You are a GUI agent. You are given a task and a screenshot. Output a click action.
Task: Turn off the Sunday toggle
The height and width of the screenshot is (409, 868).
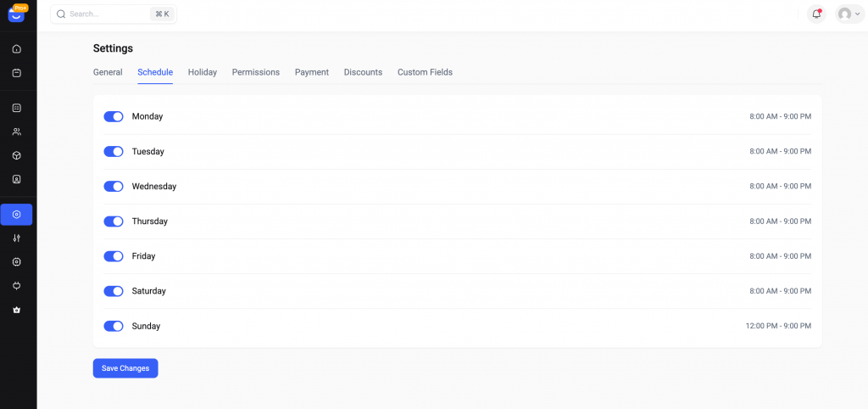(114, 326)
